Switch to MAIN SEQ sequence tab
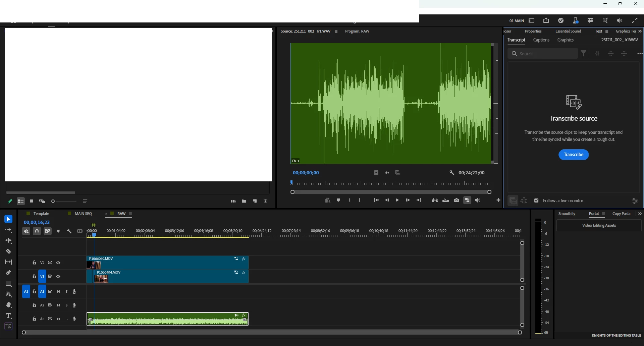644x346 pixels. point(83,214)
